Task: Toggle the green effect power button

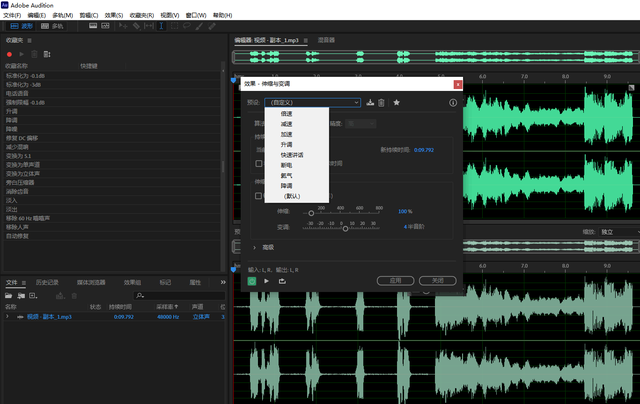Action: click(x=252, y=281)
